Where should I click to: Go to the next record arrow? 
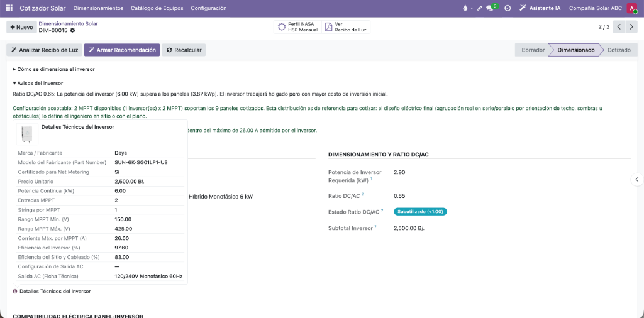pos(631,27)
